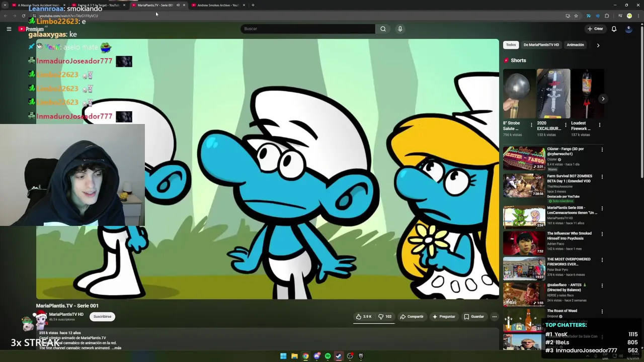Start voice search with microphone icon

click(x=400, y=29)
